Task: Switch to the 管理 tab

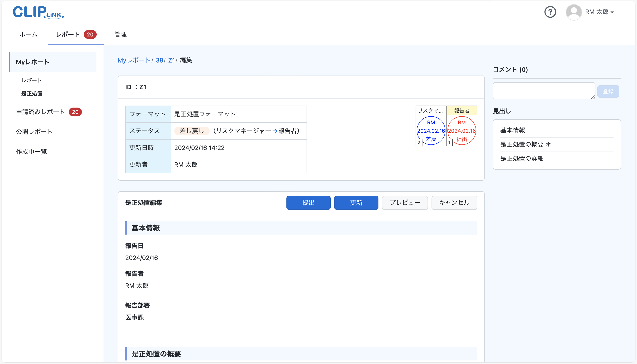Action: pyautogui.click(x=120, y=34)
